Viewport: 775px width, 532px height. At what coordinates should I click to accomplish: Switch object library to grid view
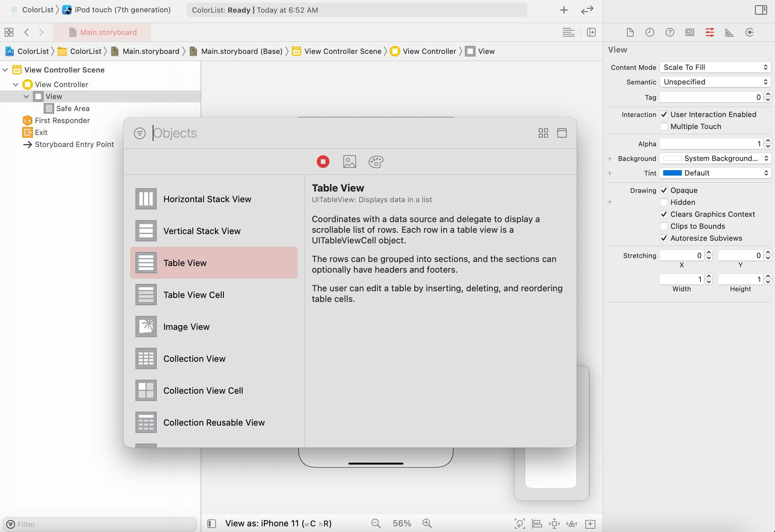(x=543, y=133)
